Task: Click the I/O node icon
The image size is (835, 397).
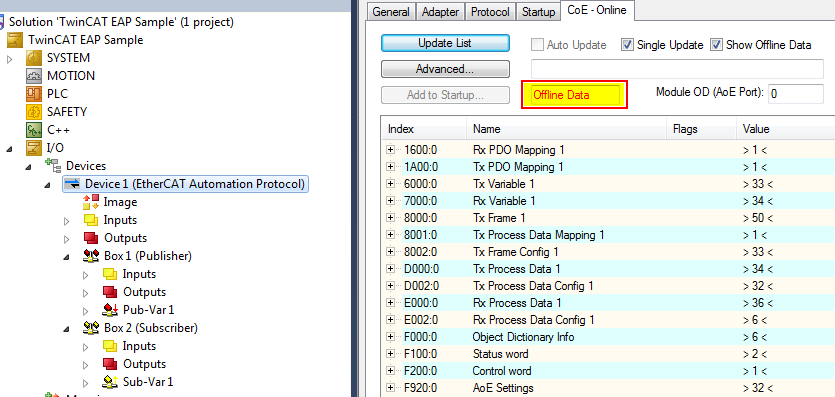Action: pyautogui.click(x=34, y=148)
